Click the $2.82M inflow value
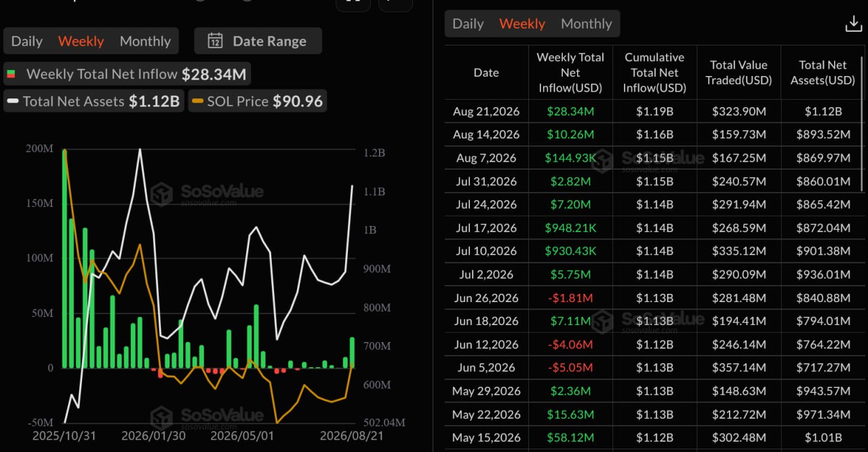This screenshot has height=452, width=868. [x=570, y=181]
